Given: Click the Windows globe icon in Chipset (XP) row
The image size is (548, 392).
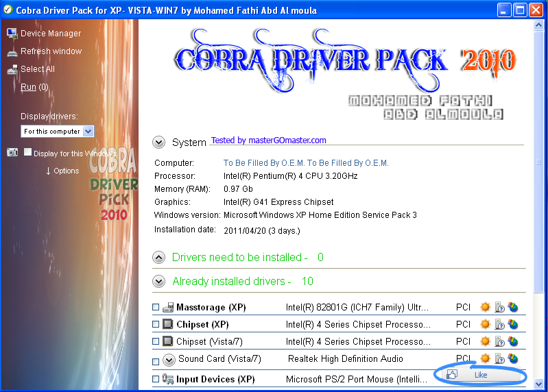Looking at the screenshot, I should pyautogui.click(x=513, y=324).
